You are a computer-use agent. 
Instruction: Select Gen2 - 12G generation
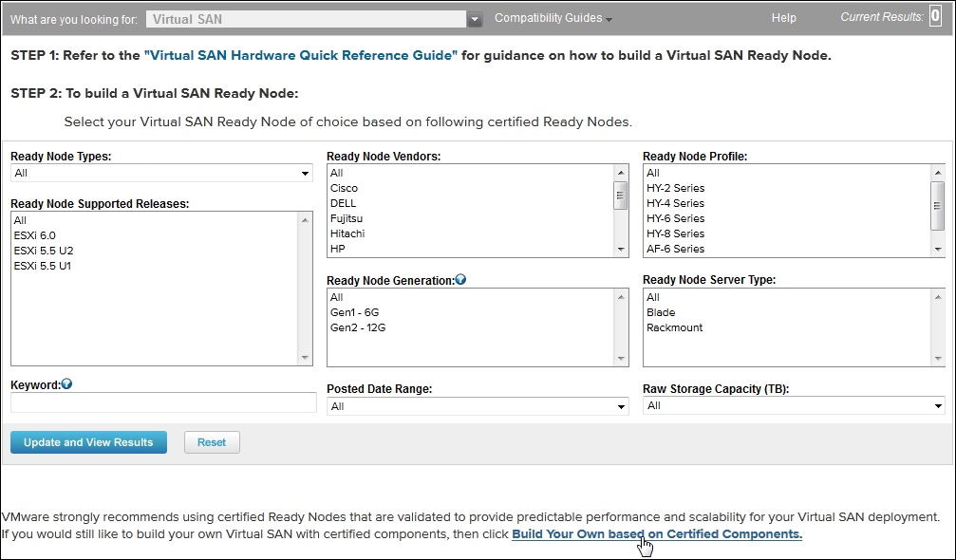[x=358, y=327]
